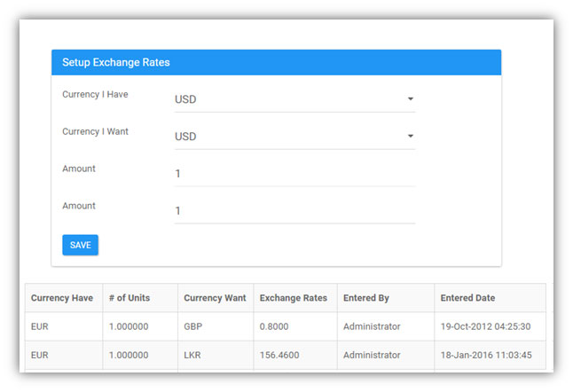Sort by Currency Have column header
Viewport: 573px width, 392px height.
click(64, 298)
